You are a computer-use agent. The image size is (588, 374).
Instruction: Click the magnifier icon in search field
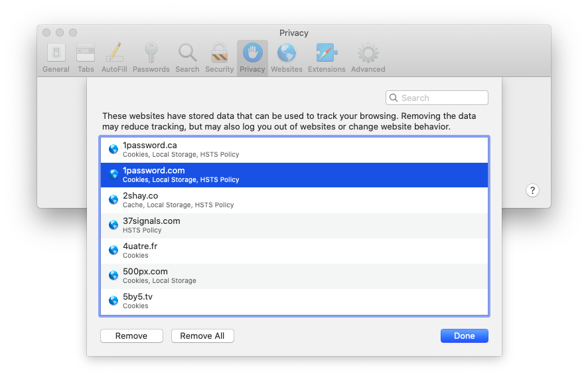point(394,98)
